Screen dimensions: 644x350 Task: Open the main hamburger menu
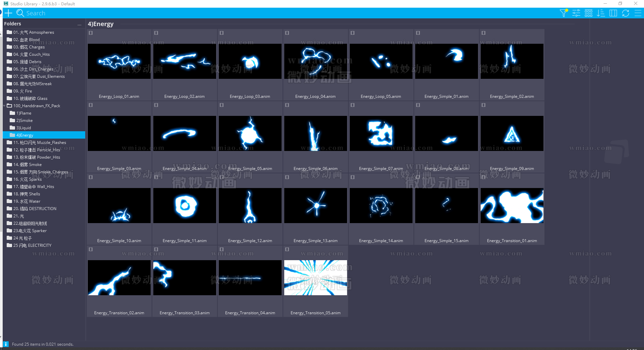(638, 13)
